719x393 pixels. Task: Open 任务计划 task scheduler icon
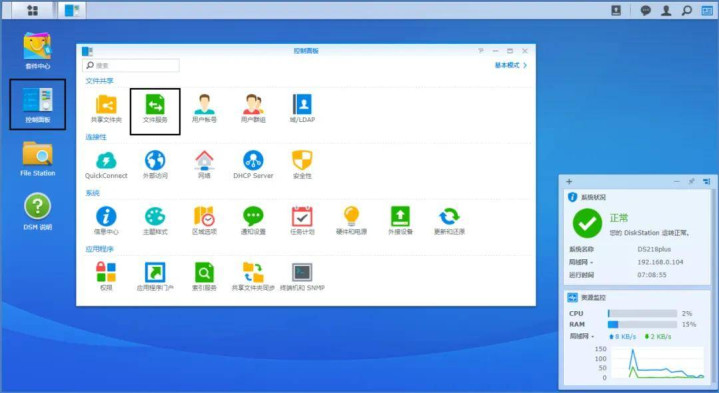pos(302,221)
